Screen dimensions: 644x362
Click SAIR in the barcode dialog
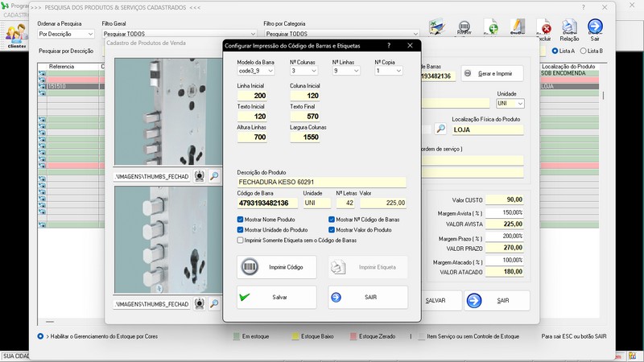click(367, 297)
